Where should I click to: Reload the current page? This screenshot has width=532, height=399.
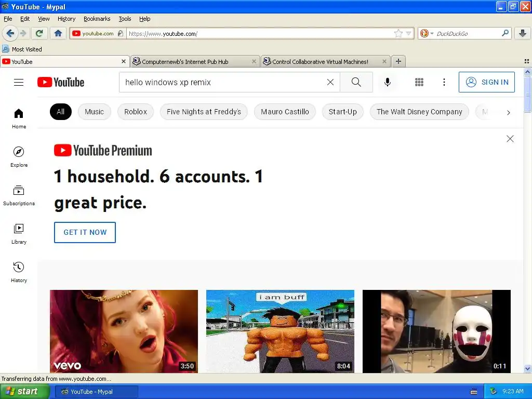click(39, 33)
